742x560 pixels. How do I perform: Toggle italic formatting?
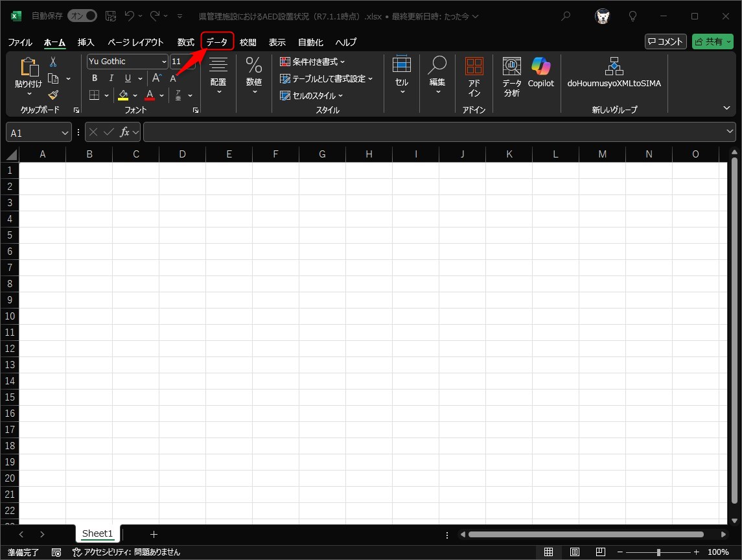pyautogui.click(x=111, y=78)
